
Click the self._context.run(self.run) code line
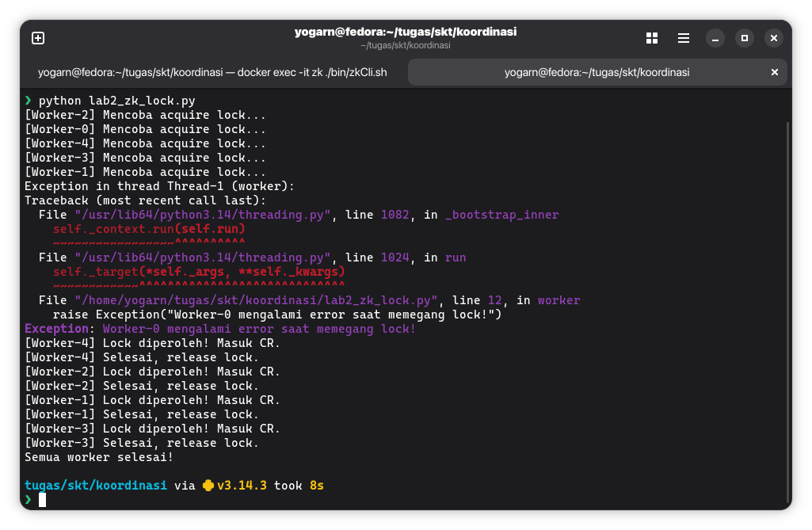click(149, 229)
